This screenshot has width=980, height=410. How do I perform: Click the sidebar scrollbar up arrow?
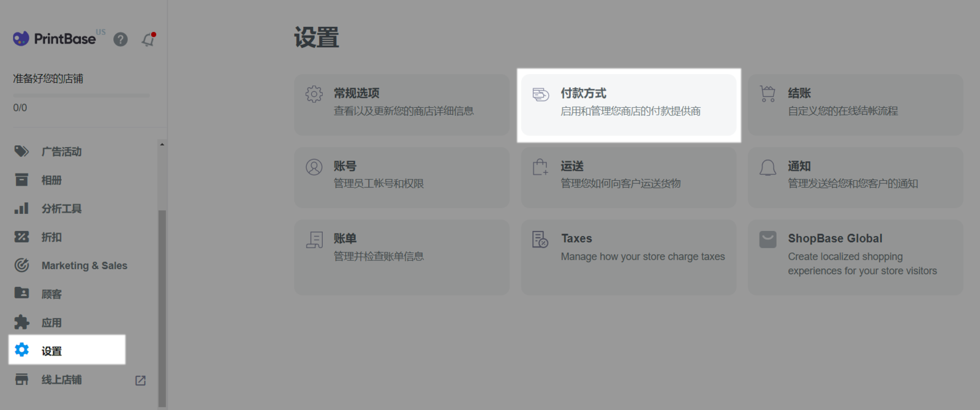[162, 145]
